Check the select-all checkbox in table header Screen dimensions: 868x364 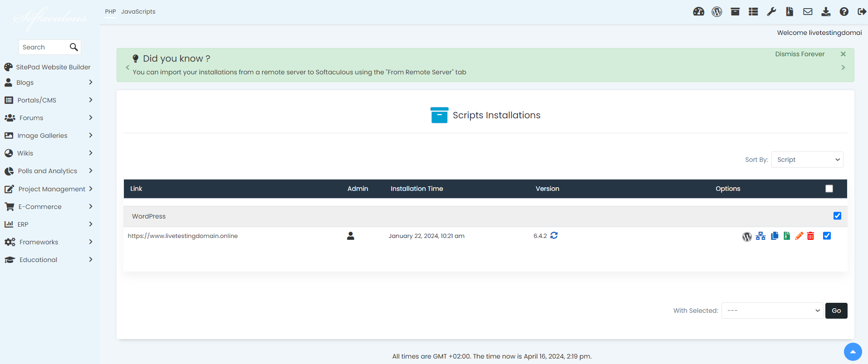click(829, 189)
